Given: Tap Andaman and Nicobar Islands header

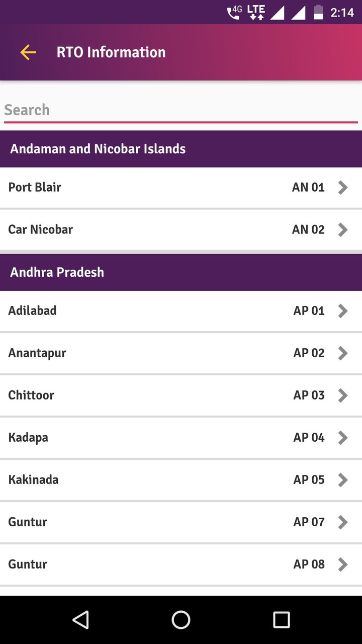Looking at the screenshot, I should click(181, 149).
